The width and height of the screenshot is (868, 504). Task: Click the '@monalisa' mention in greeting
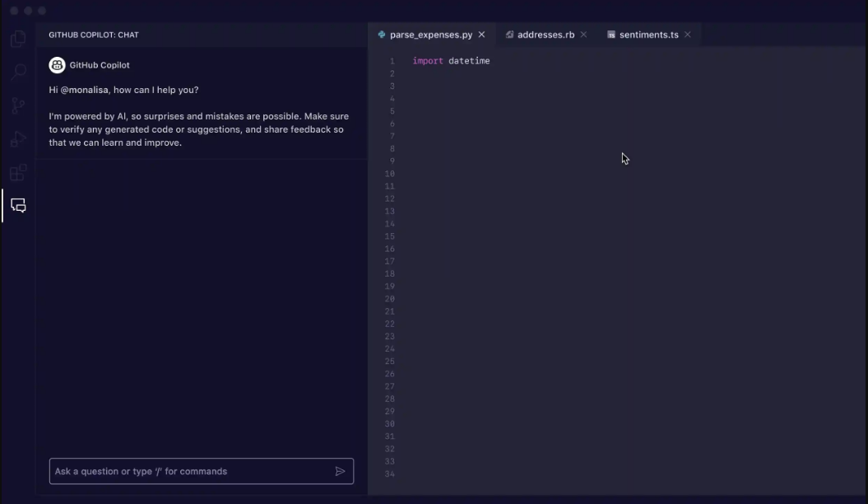(84, 90)
